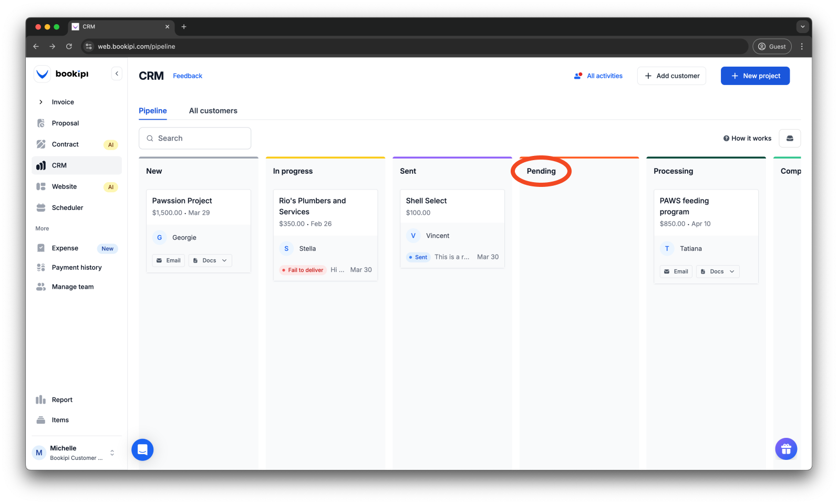Click Email on PAWS feeding program card

point(676,272)
